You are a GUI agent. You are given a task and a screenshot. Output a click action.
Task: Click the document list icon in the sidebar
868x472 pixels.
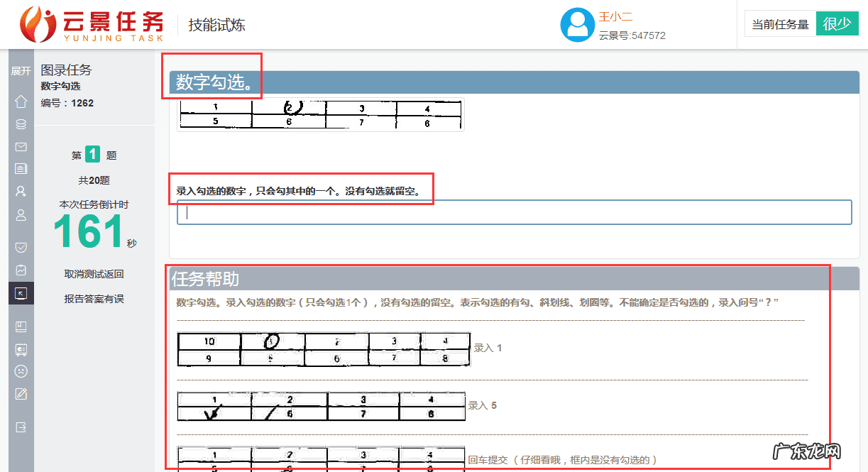21,169
